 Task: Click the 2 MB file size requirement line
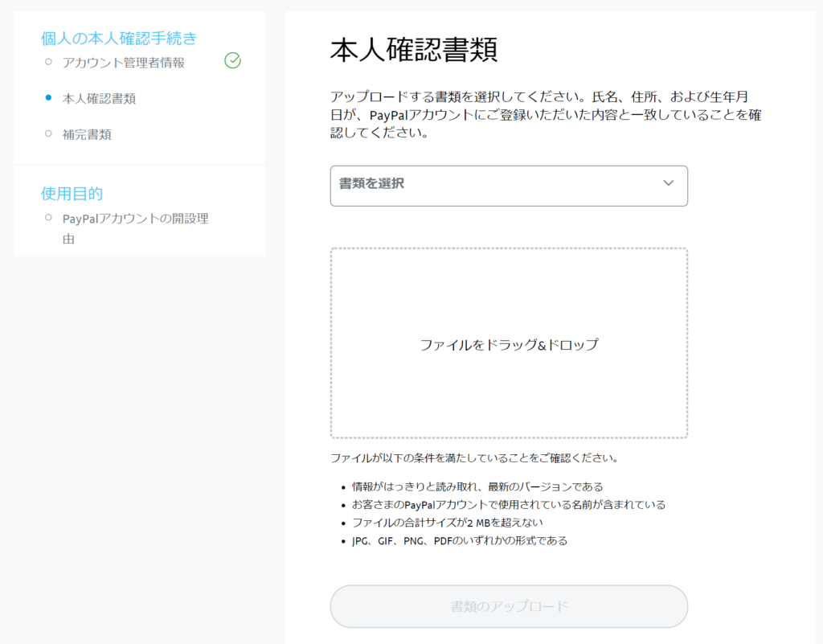447,523
